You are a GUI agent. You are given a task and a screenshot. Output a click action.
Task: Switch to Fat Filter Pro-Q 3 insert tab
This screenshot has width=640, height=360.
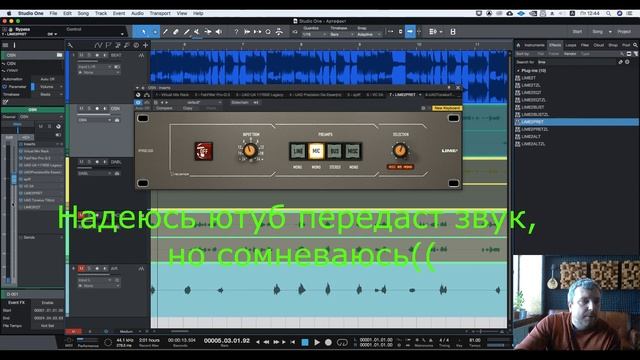pos(212,95)
